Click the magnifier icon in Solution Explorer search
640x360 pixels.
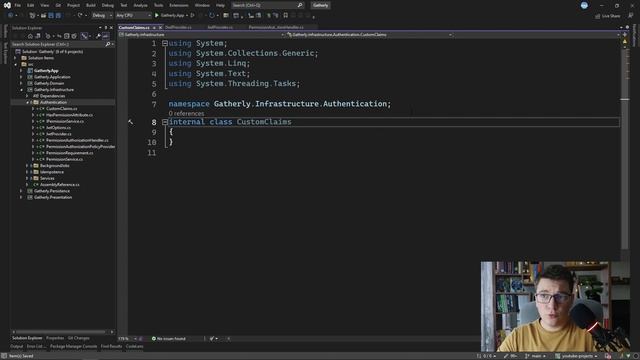(x=108, y=44)
